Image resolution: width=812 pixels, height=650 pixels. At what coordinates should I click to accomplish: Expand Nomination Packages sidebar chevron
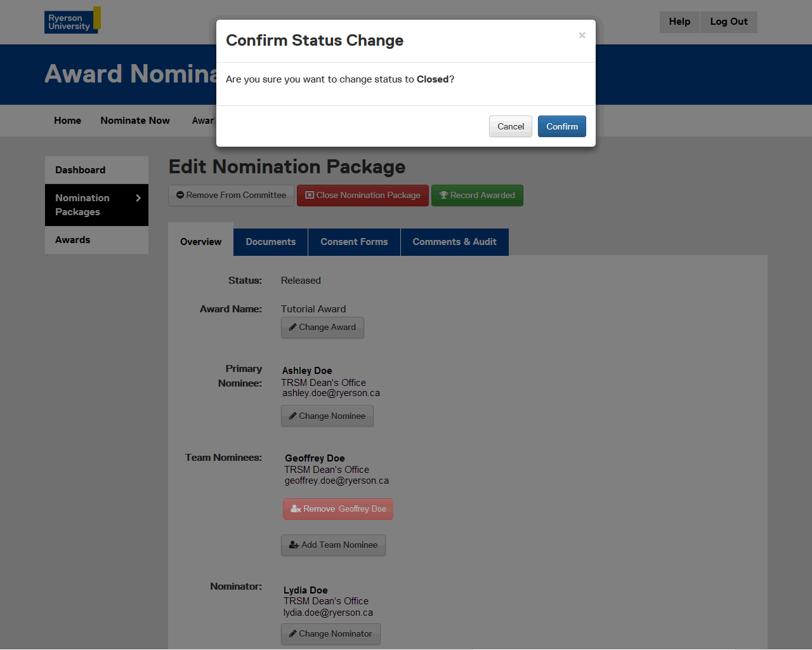138,198
